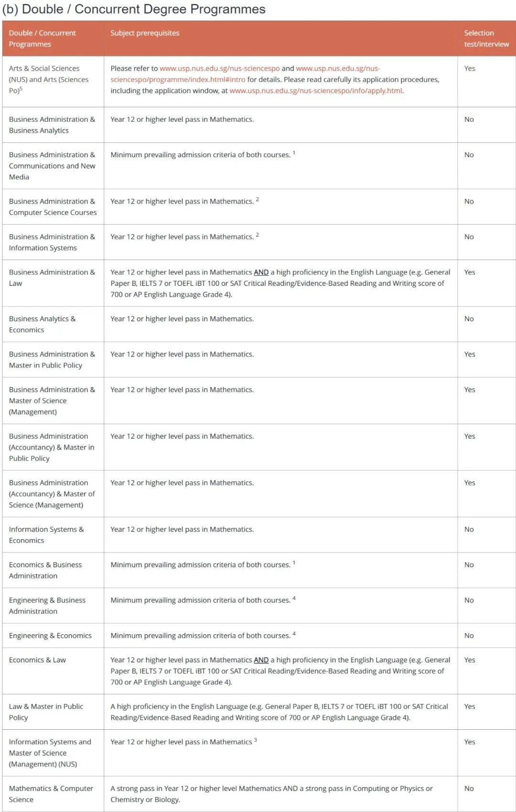Click the 'Selection test/interview' column header
This screenshot has width=516, height=812.
pos(486,38)
